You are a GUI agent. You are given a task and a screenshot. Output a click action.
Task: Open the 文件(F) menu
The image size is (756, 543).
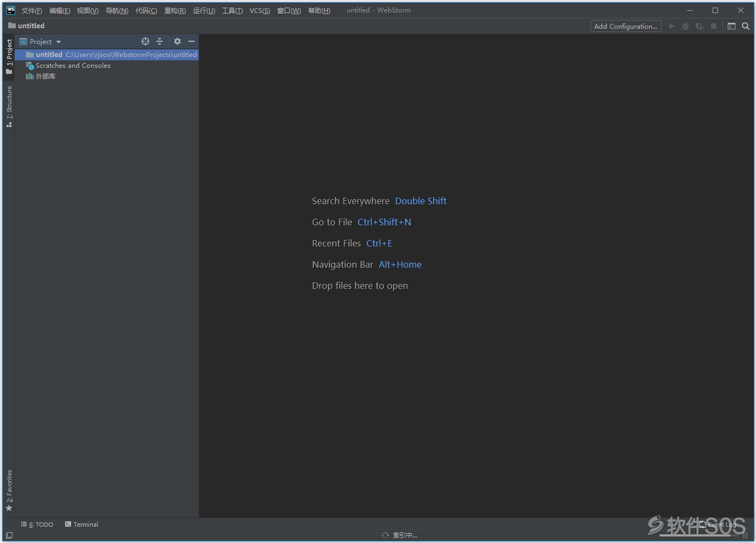point(31,11)
